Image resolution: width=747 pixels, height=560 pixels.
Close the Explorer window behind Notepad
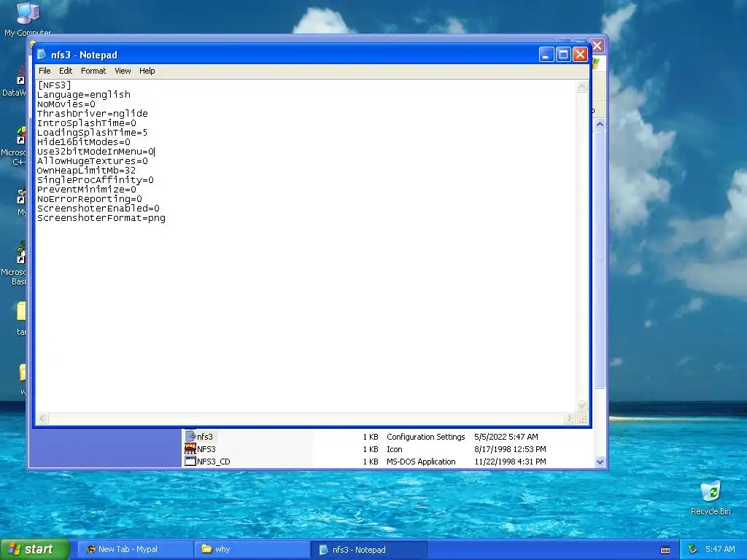pyautogui.click(x=597, y=46)
